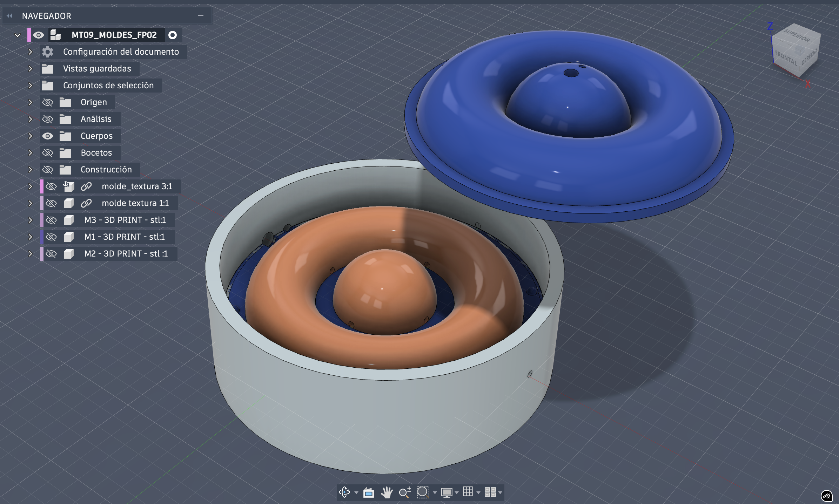Select molde_textura 3:1 component

137,186
